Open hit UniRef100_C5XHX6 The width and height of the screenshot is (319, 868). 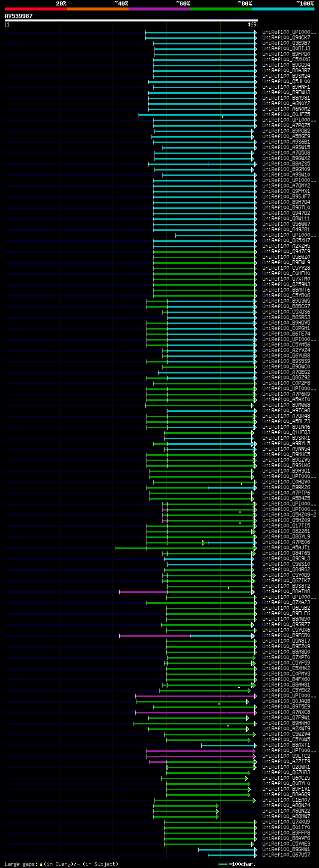tap(286, 60)
